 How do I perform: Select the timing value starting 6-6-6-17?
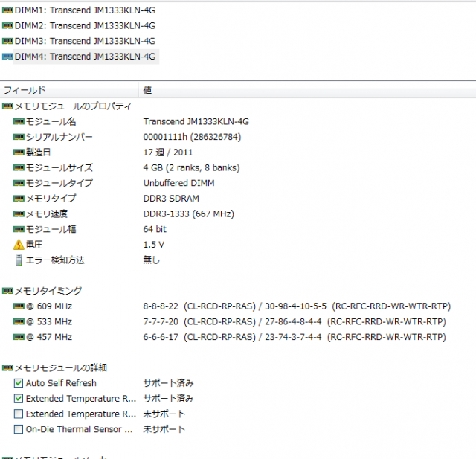click(x=295, y=337)
